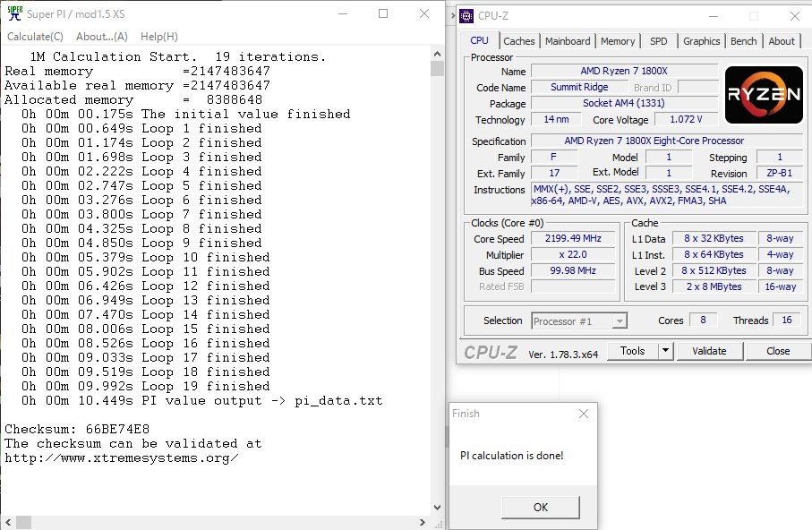Select the CPU tab in CPU-Z
Image resolution: width=812 pixels, height=530 pixels.
[x=479, y=40]
